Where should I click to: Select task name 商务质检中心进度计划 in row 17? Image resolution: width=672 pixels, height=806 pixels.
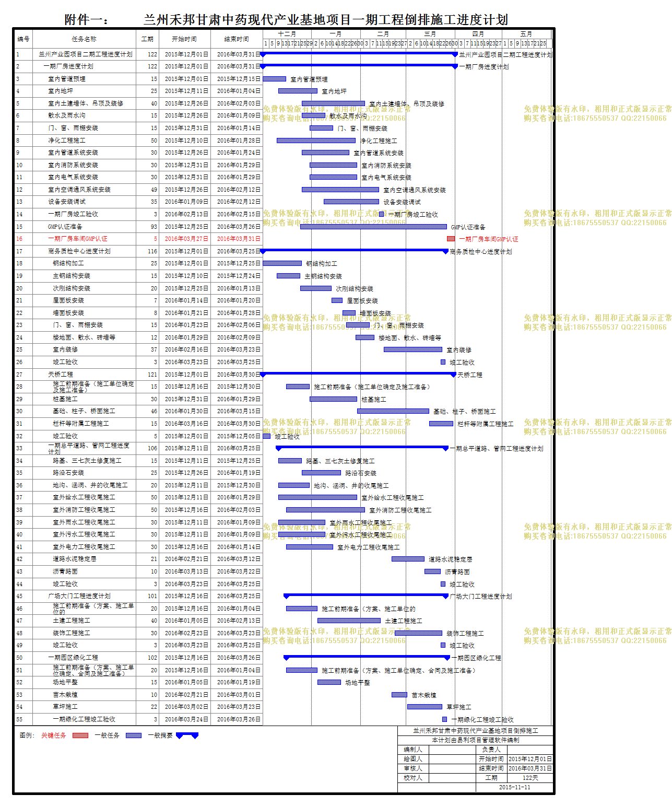pyautogui.click(x=79, y=251)
